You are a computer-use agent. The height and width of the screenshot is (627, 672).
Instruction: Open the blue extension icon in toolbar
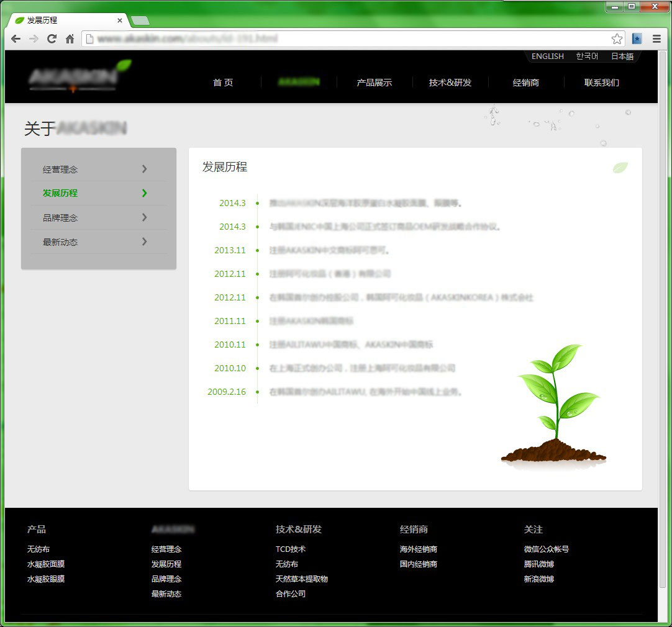tap(637, 39)
